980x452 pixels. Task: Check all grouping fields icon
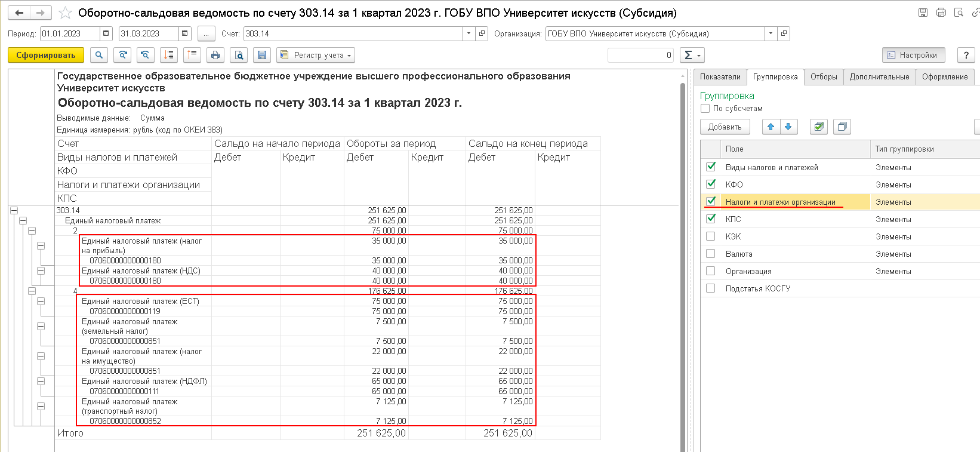click(819, 127)
